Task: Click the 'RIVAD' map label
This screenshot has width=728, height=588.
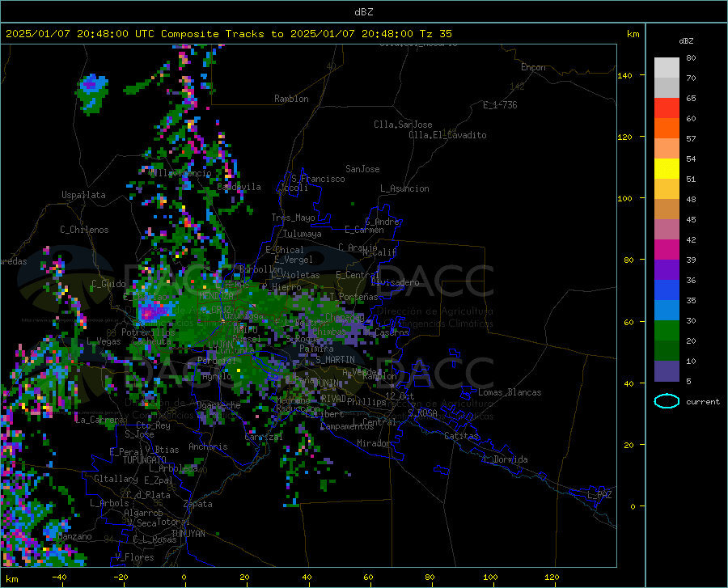Action: (x=333, y=399)
